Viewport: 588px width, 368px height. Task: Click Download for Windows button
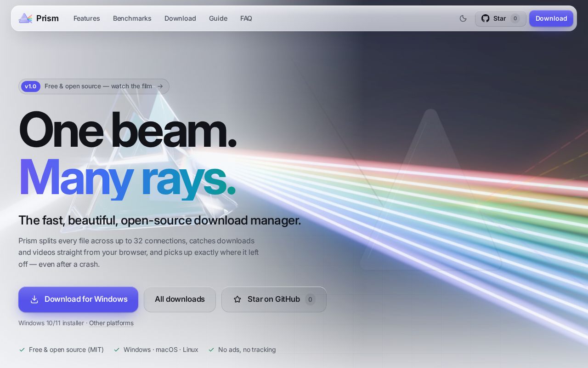[x=78, y=299]
